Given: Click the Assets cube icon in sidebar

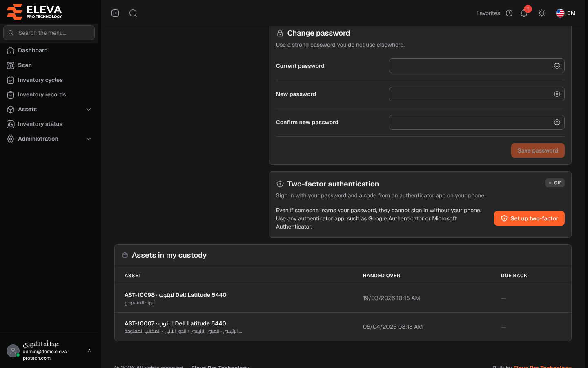Looking at the screenshot, I should point(11,110).
